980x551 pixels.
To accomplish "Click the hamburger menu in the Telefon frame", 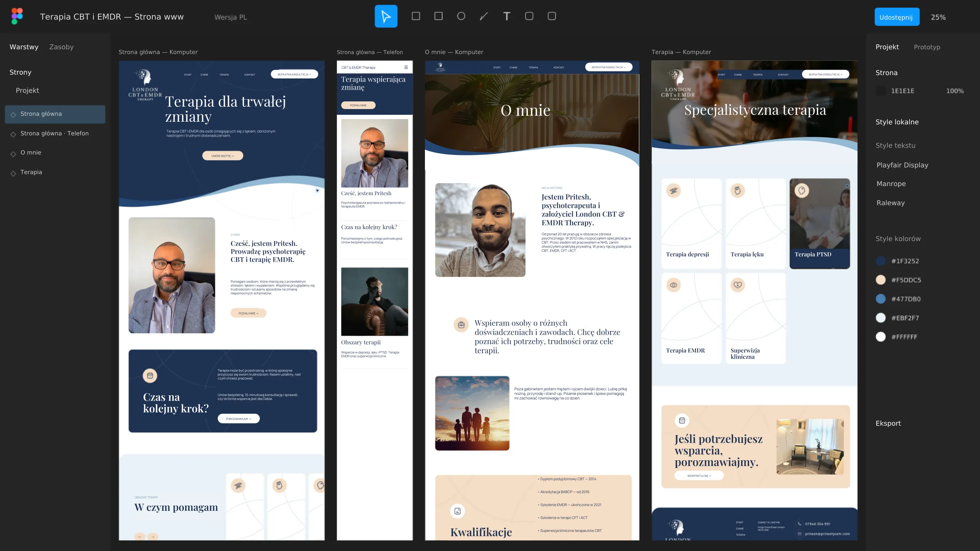I will click(x=406, y=67).
